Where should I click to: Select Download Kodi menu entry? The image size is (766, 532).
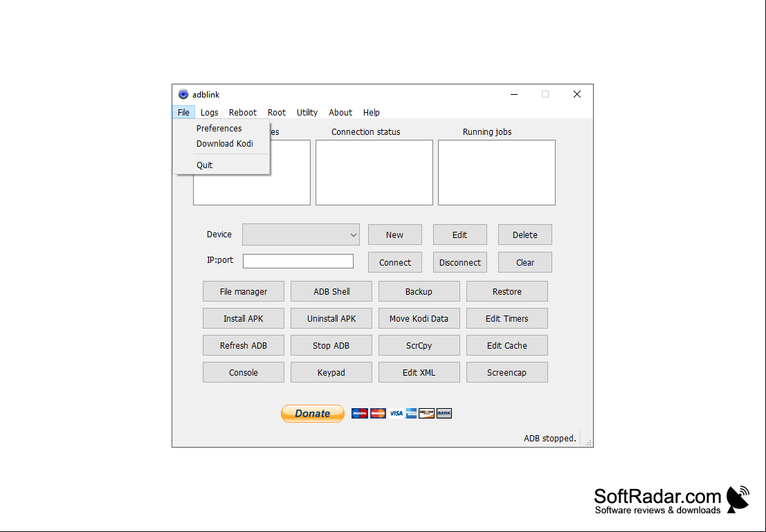(x=221, y=144)
